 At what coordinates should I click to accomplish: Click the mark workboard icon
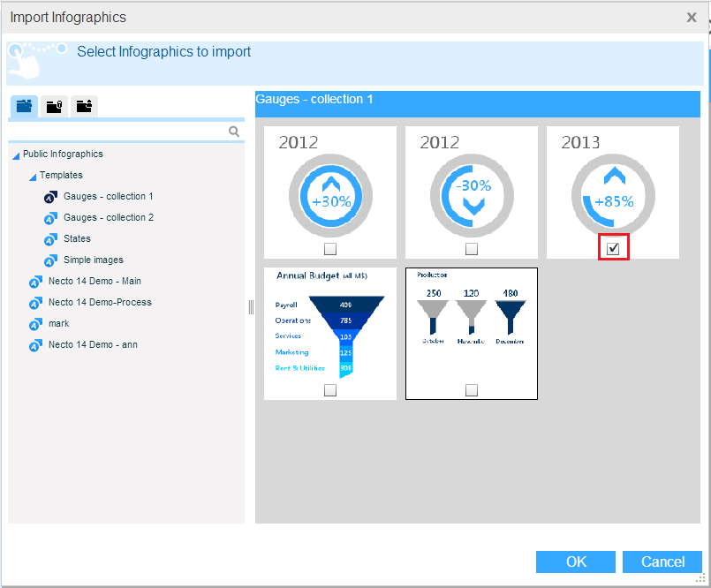coord(35,324)
